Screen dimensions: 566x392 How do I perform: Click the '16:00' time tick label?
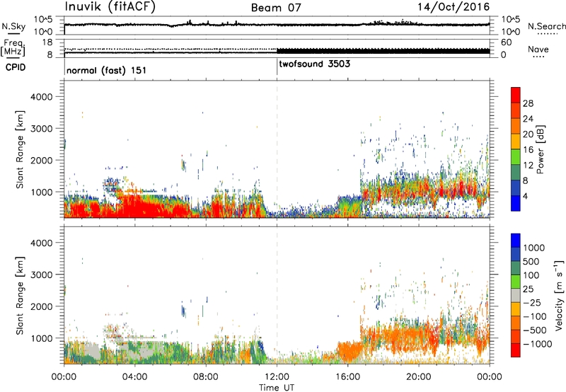tap(347, 377)
